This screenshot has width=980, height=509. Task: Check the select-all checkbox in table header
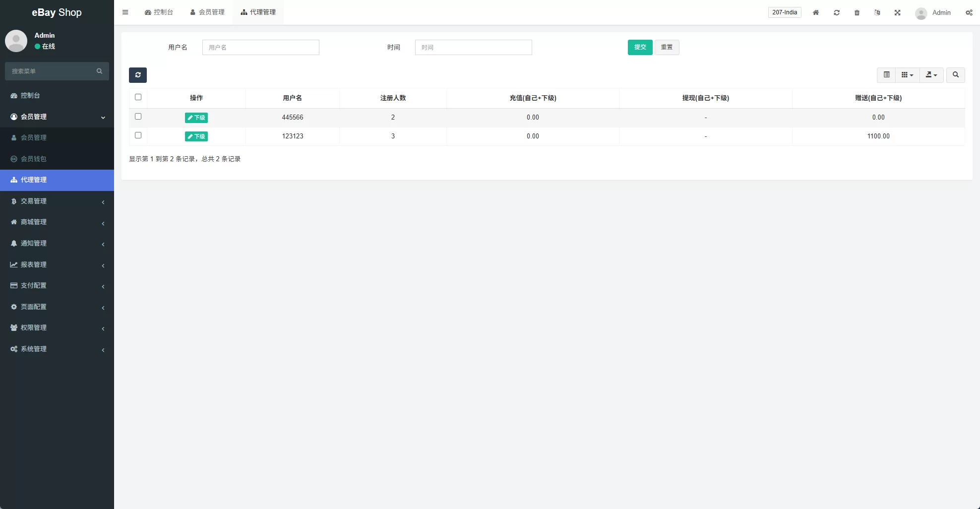point(138,97)
